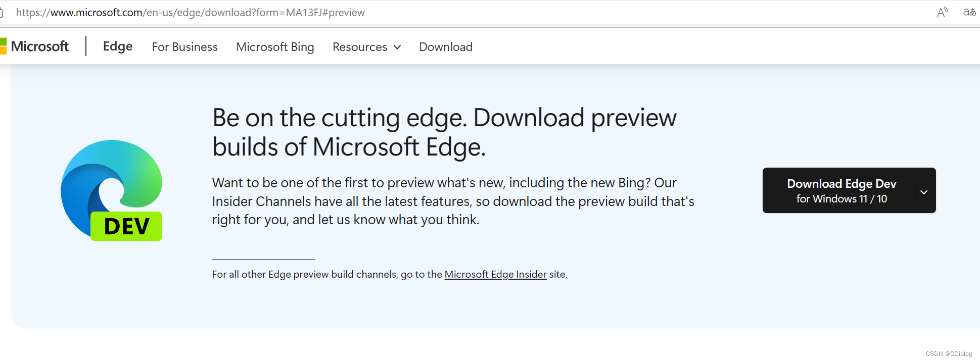The image size is (980, 362).
Task: Click the Download Edge Dev button
Action: 841,190
